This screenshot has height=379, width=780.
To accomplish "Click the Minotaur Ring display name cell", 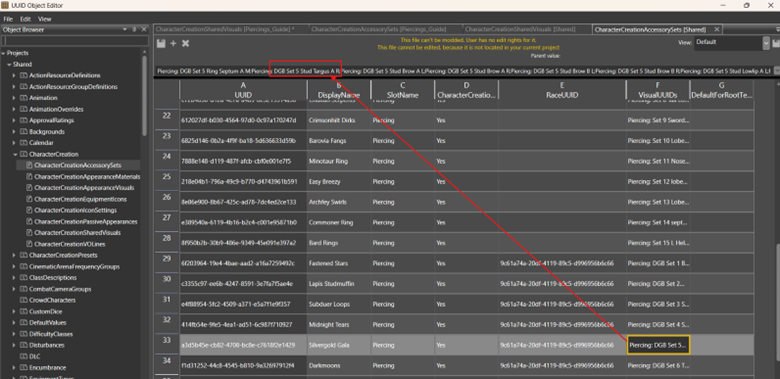I will tap(339, 162).
